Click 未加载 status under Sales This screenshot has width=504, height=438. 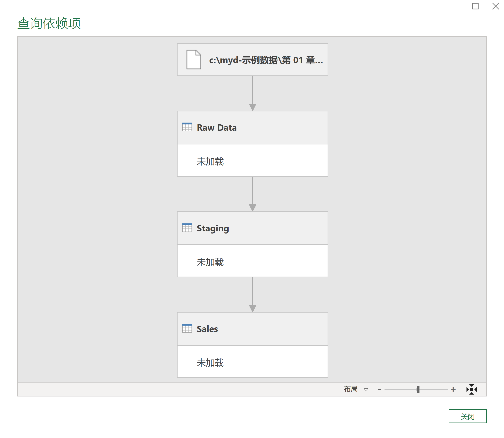click(210, 363)
